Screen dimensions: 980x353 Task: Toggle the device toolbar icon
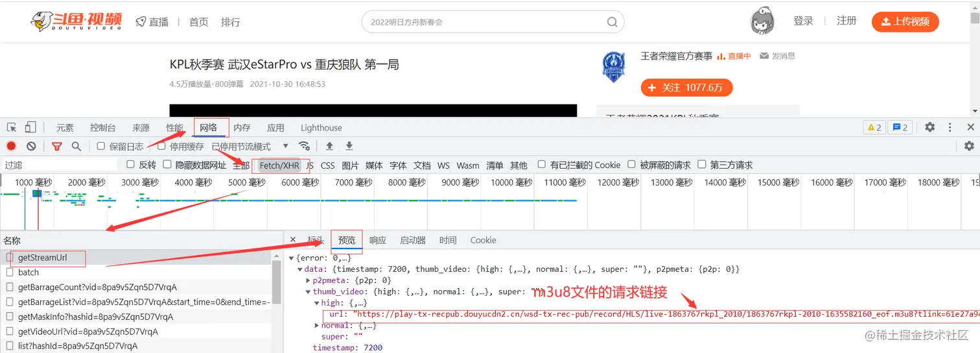coord(30,127)
